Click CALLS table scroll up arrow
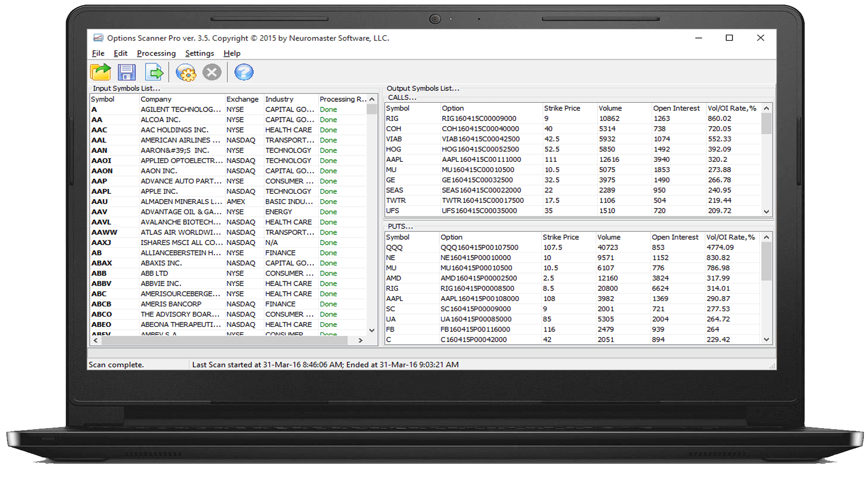868x485 pixels. pos(766,108)
